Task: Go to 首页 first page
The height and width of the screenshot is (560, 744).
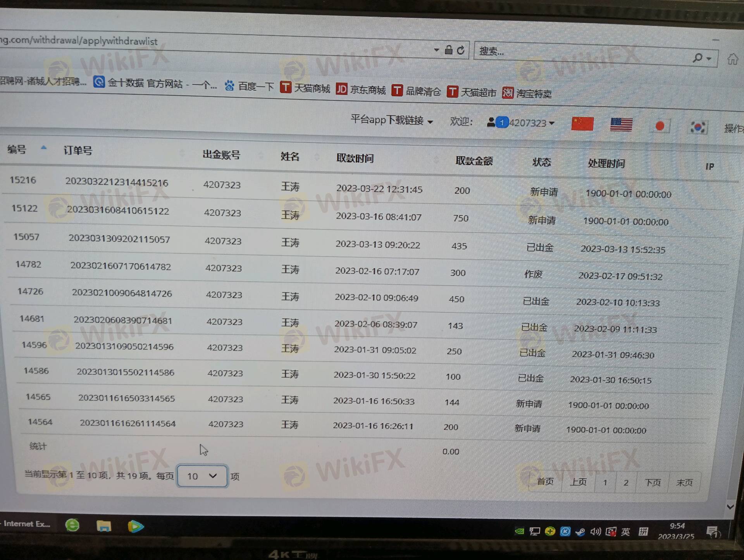Action: coord(545,481)
